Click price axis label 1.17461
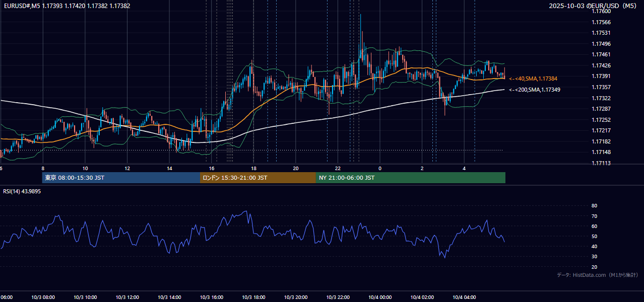The height and width of the screenshot is (302, 644). (601, 54)
